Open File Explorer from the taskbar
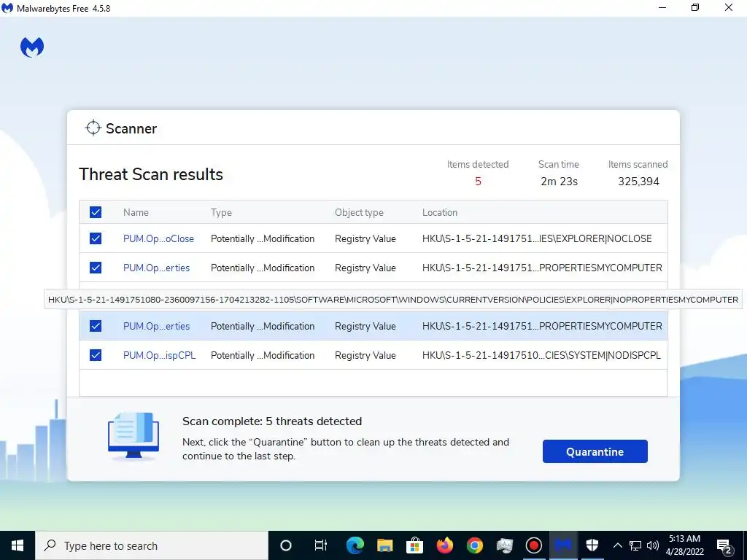 (385, 545)
